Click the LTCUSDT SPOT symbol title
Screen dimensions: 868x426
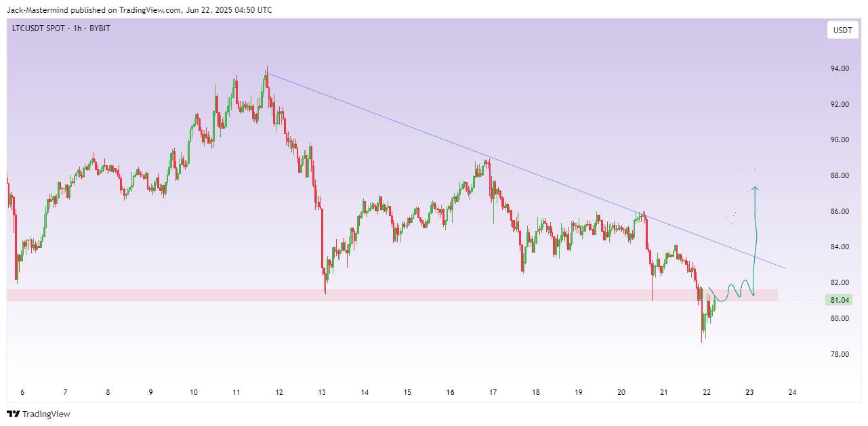(x=39, y=29)
